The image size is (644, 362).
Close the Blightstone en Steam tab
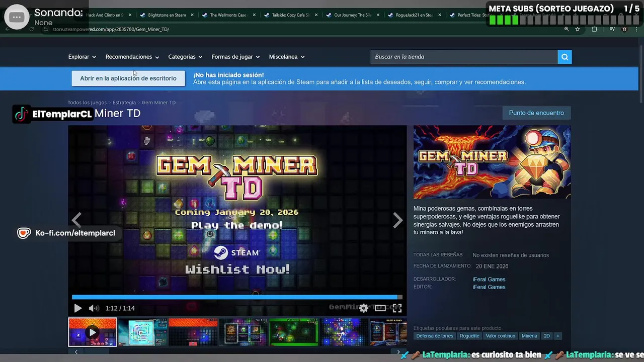[192, 15]
